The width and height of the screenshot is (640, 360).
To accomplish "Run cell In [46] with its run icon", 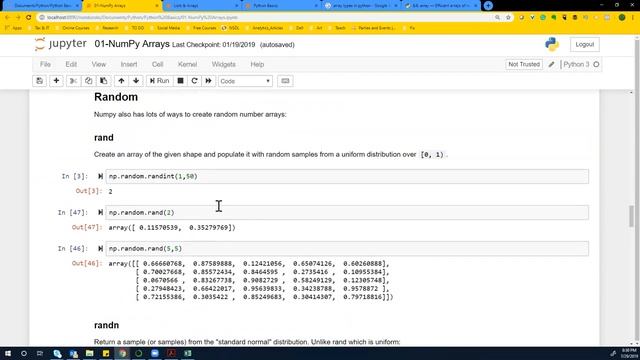I will point(100,249).
